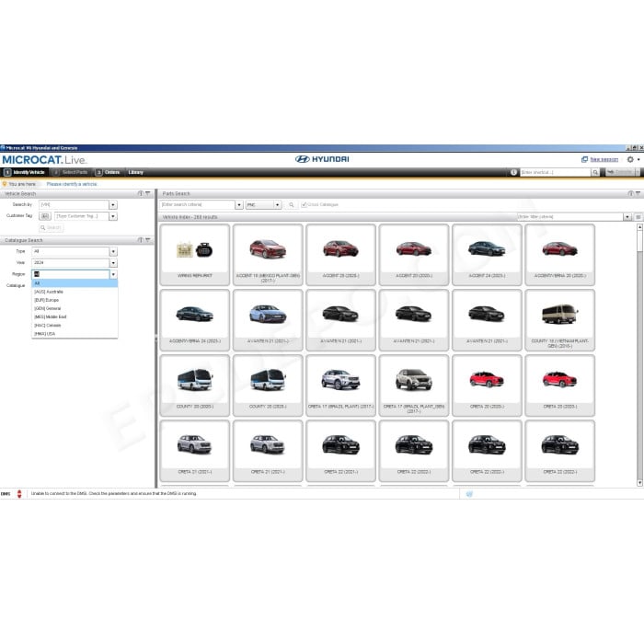The width and height of the screenshot is (644, 644).
Task: Click the blue status bar icon
Action: tap(469, 494)
